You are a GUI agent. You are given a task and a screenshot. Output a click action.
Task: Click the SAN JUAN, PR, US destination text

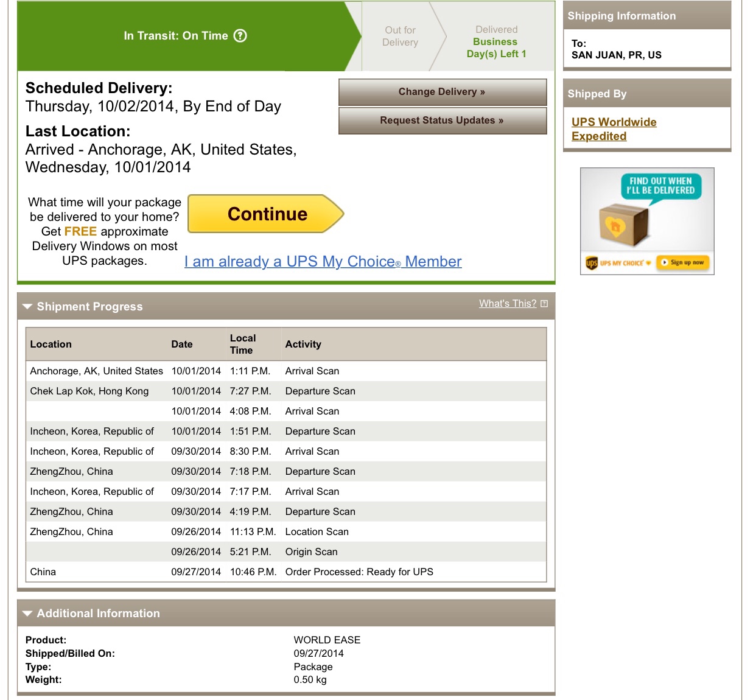(616, 55)
